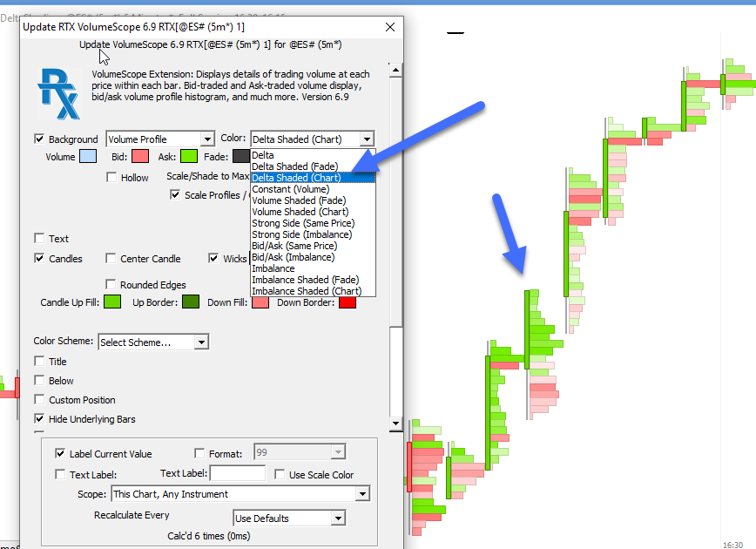Open the Color Scheme dropdown
Viewport: 756px width, 549px height.
tap(153, 342)
